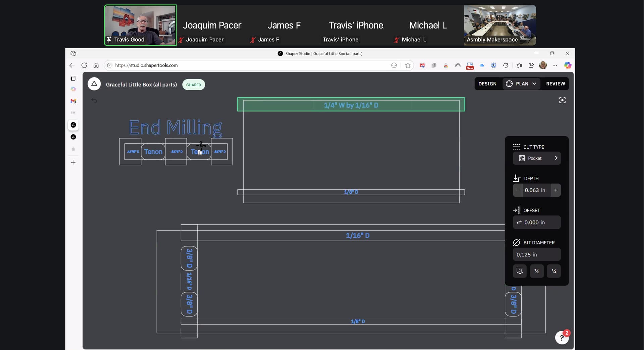644x350 pixels.
Task: Switch to the EW vertical tab
Action: (x=73, y=113)
